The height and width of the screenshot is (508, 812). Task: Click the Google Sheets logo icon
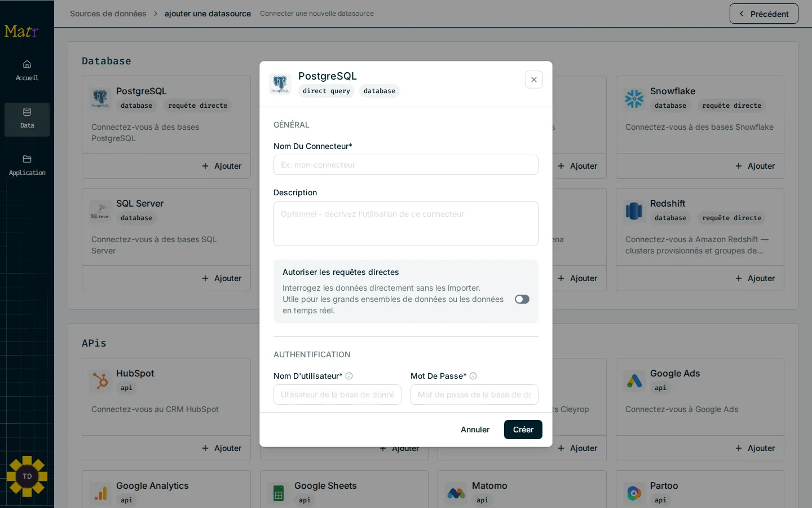(x=279, y=493)
